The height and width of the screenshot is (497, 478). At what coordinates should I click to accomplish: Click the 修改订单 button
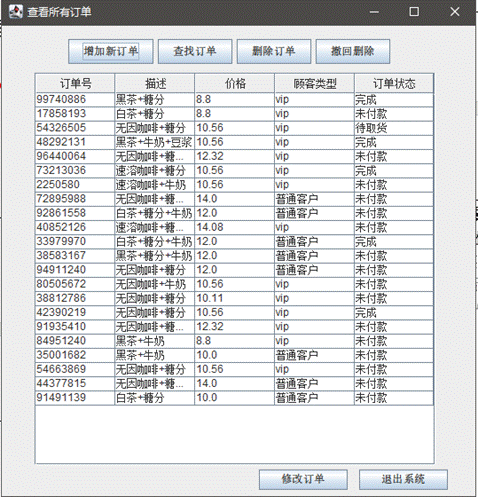(303, 480)
